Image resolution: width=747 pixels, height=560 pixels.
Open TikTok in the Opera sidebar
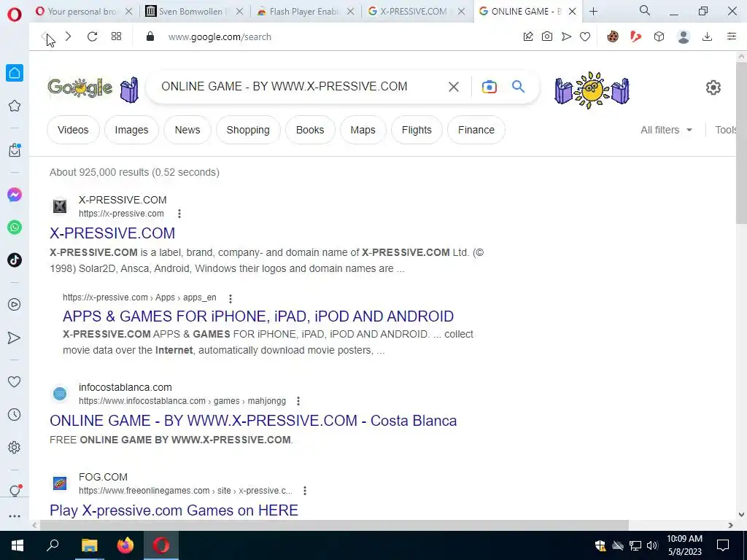click(15, 260)
